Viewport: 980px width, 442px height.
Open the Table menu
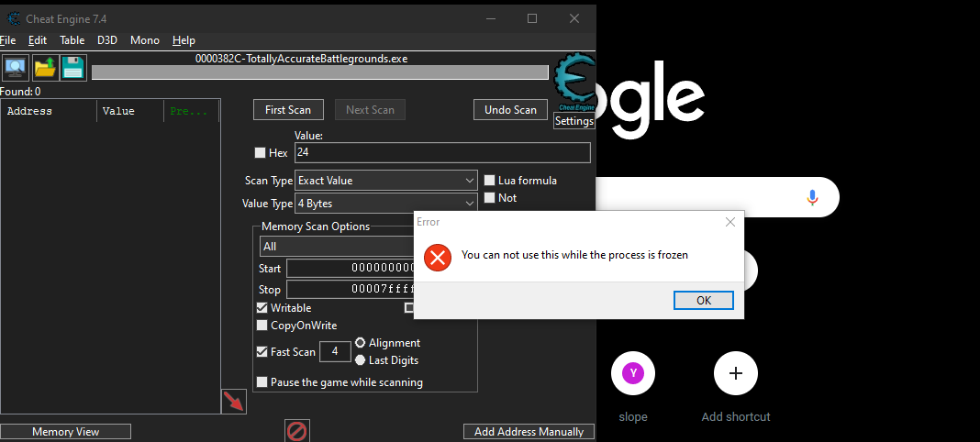coord(72,40)
